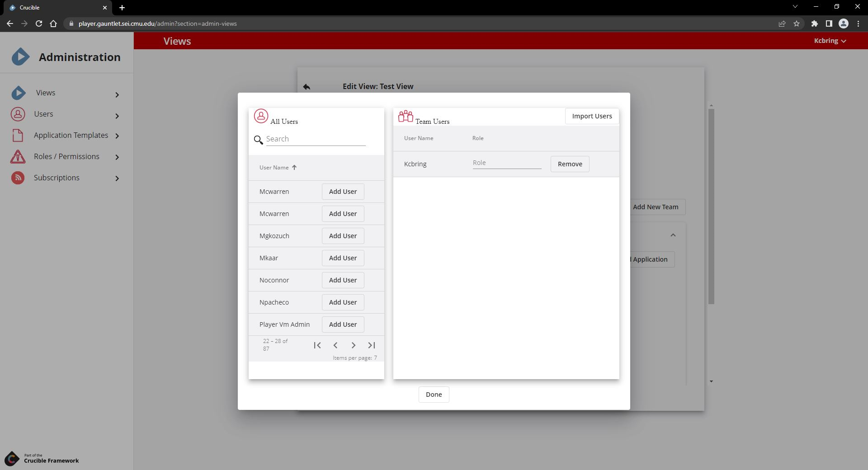Go to the first page of users

click(x=317, y=345)
